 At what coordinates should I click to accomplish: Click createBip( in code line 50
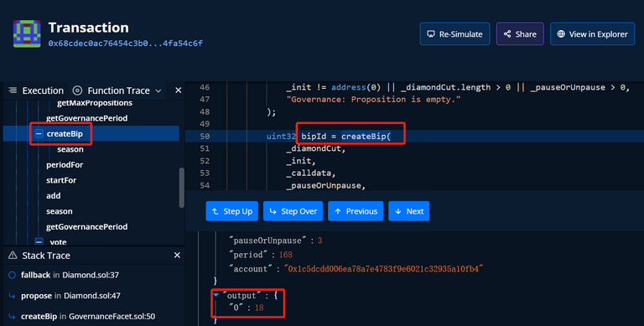366,137
